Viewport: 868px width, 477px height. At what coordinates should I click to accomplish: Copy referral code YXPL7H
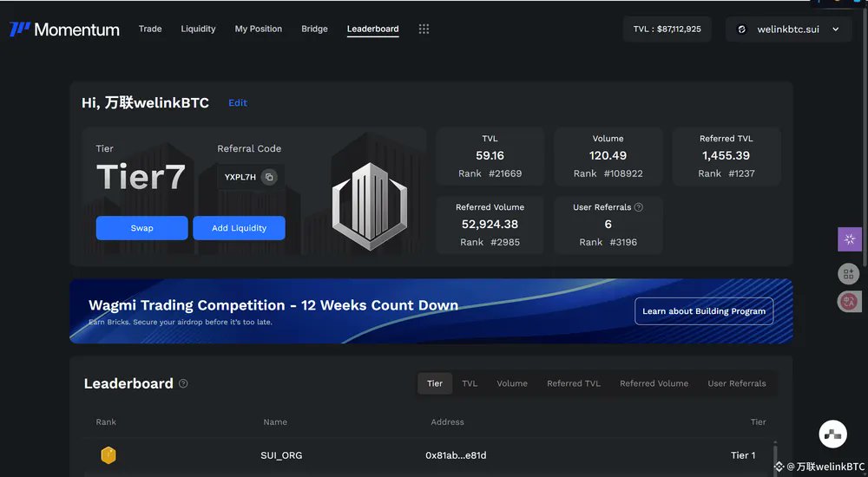269,177
